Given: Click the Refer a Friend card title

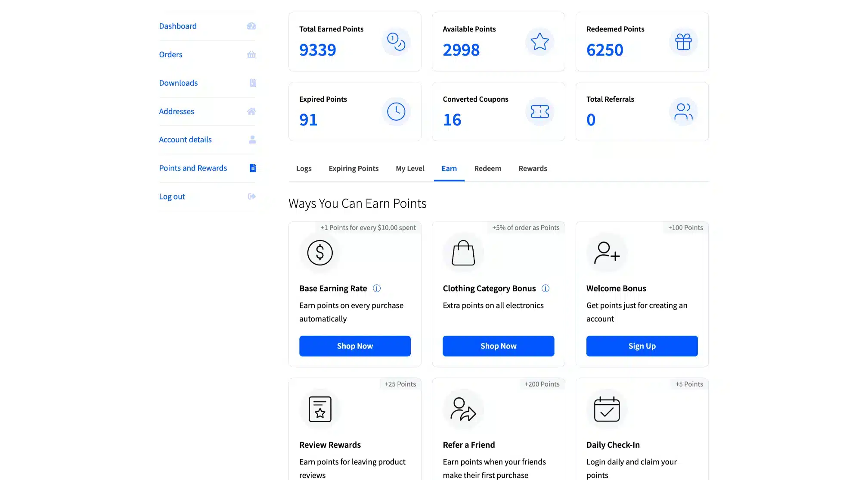Looking at the screenshot, I should coord(469,445).
